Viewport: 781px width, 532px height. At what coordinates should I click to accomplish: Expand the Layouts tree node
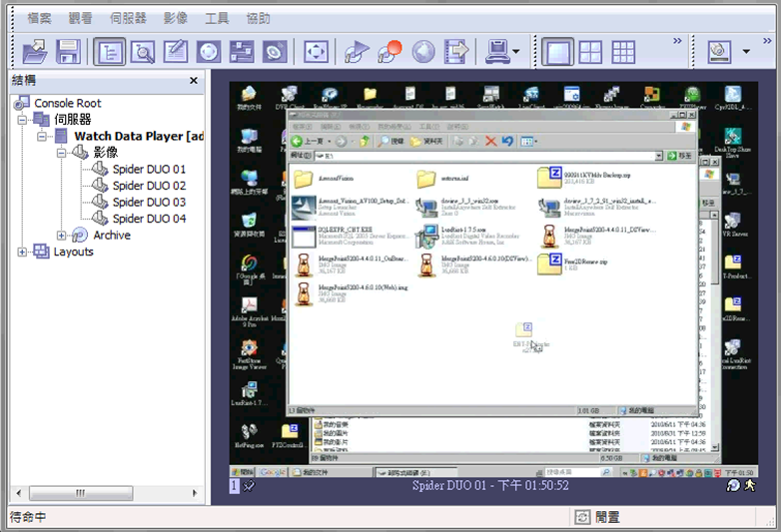pos(23,252)
